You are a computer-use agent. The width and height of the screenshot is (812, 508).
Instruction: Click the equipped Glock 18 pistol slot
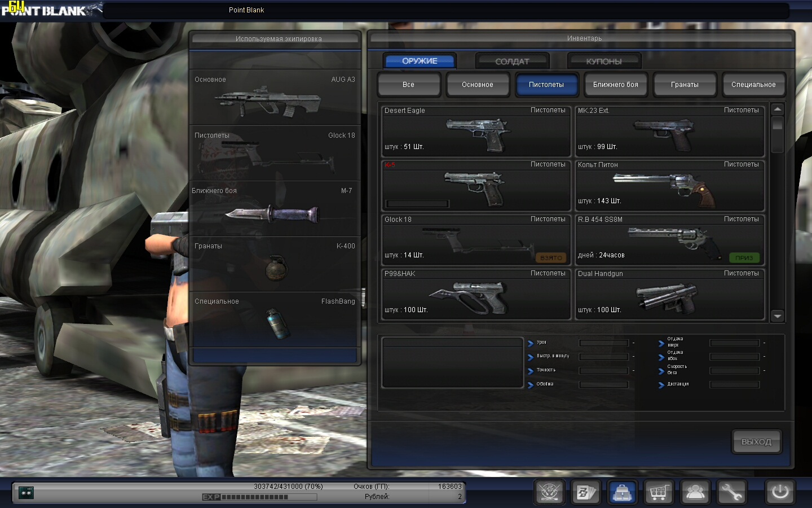pos(275,153)
